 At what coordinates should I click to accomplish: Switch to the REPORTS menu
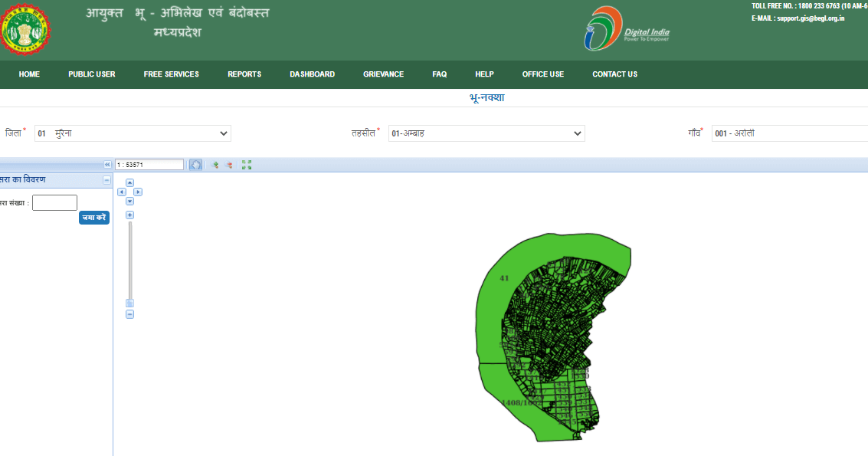[x=244, y=74]
